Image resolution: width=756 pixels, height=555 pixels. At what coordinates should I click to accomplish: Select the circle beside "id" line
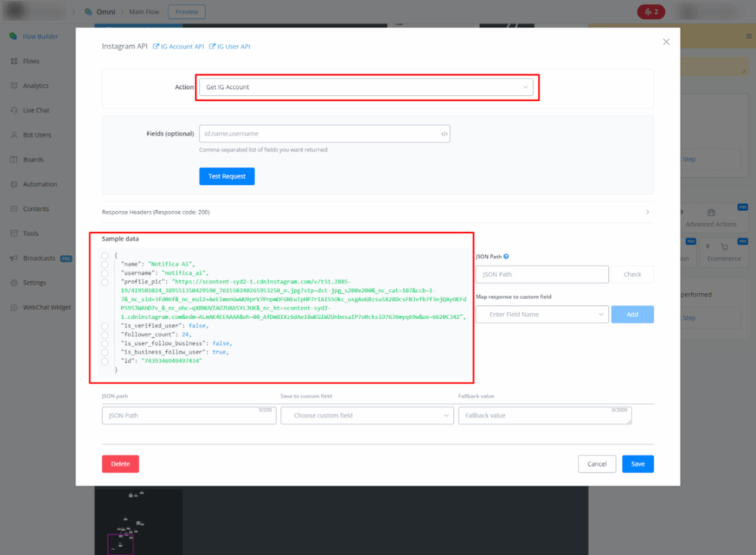(x=105, y=361)
